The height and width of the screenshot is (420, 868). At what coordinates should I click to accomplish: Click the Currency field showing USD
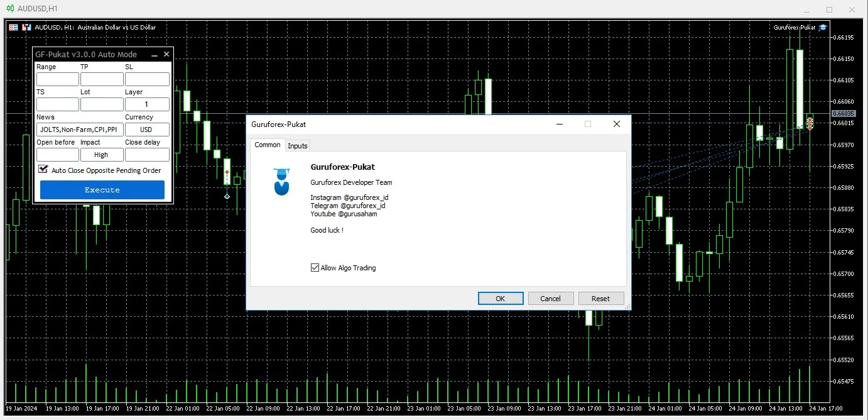(147, 130)
